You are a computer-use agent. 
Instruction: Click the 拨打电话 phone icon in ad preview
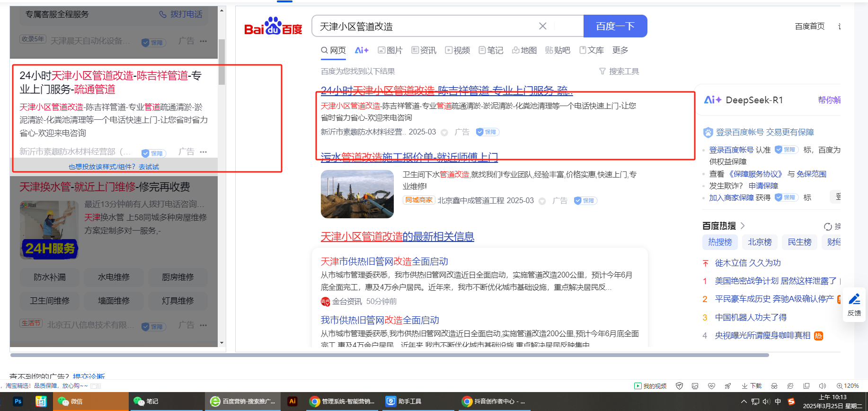coord(163,15)
